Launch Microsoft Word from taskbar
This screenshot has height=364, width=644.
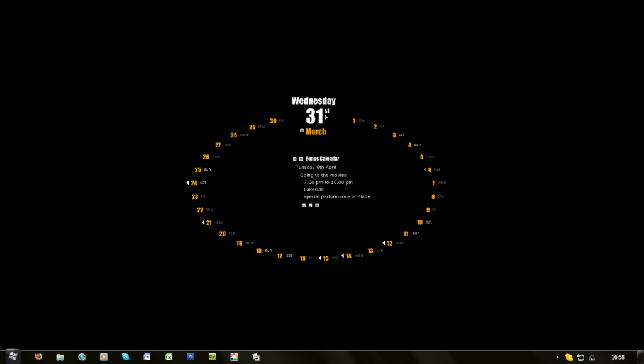click(147, 356)
